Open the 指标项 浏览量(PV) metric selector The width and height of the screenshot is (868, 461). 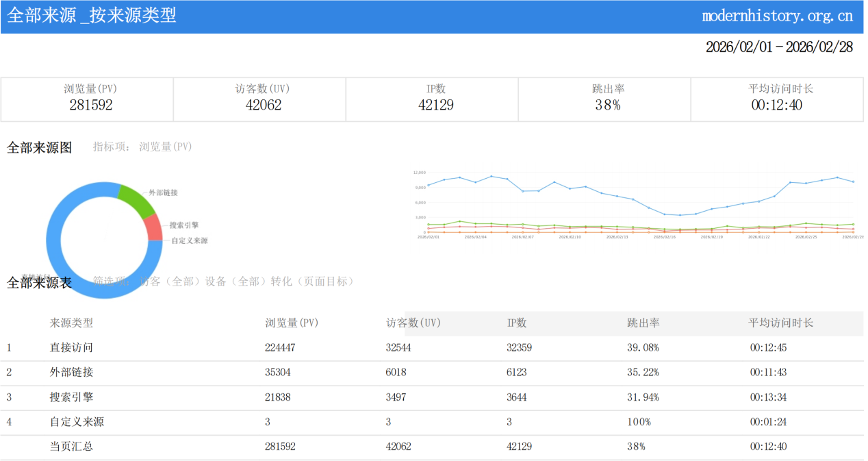(x=142, y=147)
